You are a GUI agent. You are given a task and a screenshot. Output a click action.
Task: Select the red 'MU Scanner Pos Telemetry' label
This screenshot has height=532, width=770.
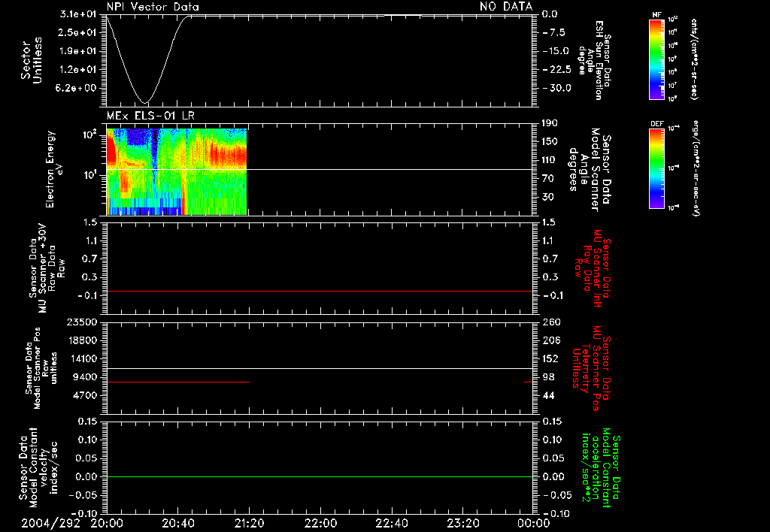coord(591,368)
